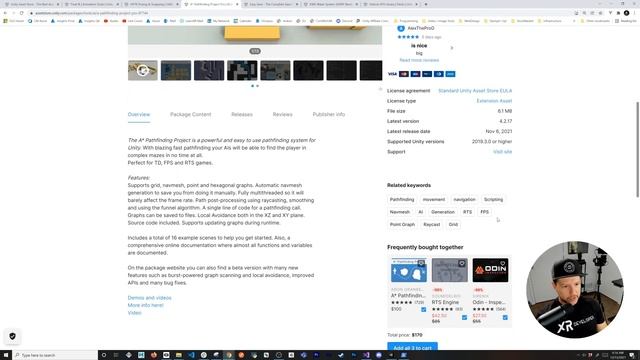Switch to the Publisher info tab
640x360 pixels.
(329, 114)
